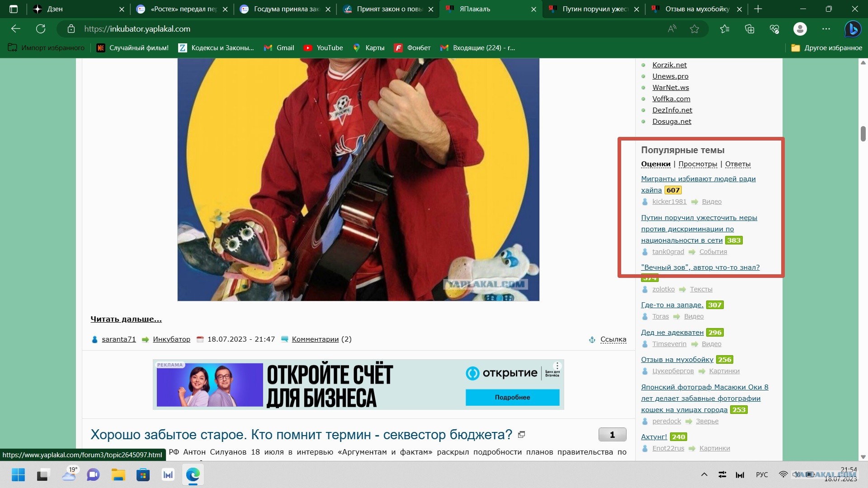The image size is (868, 488).
Task: Open the Gmail bookmark
Action: (279, 48)
